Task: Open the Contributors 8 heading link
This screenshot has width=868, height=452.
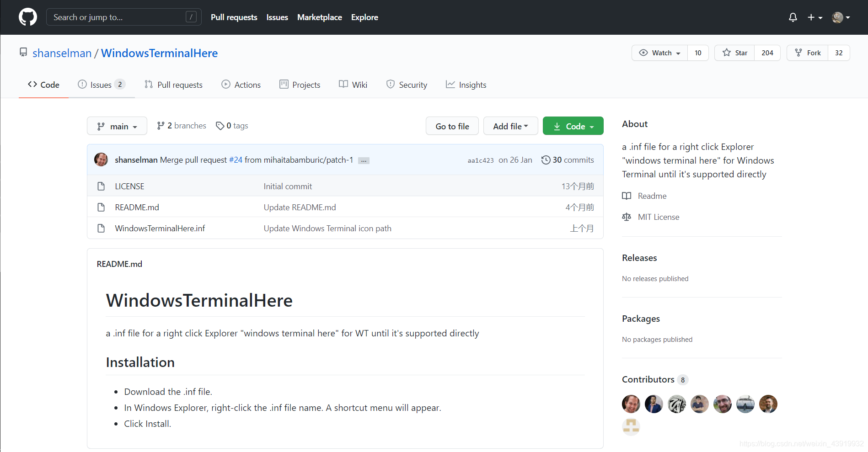Action: click(654, 379)
